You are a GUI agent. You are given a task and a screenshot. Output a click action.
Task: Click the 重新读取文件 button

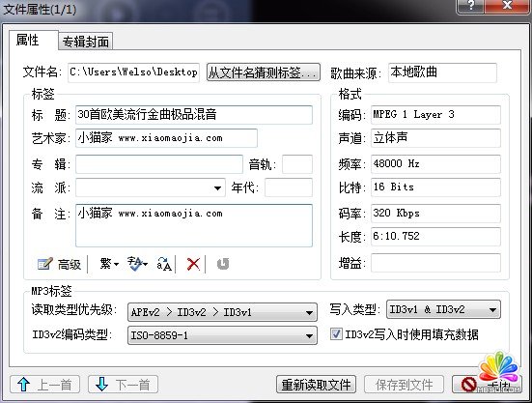point(316,385)
